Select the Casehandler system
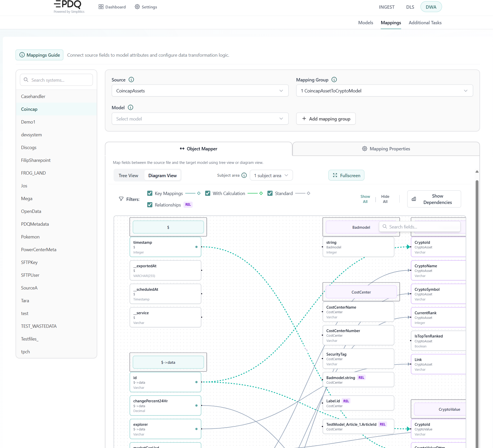Viewport: 493px width, 448px height. pos(56,96)
